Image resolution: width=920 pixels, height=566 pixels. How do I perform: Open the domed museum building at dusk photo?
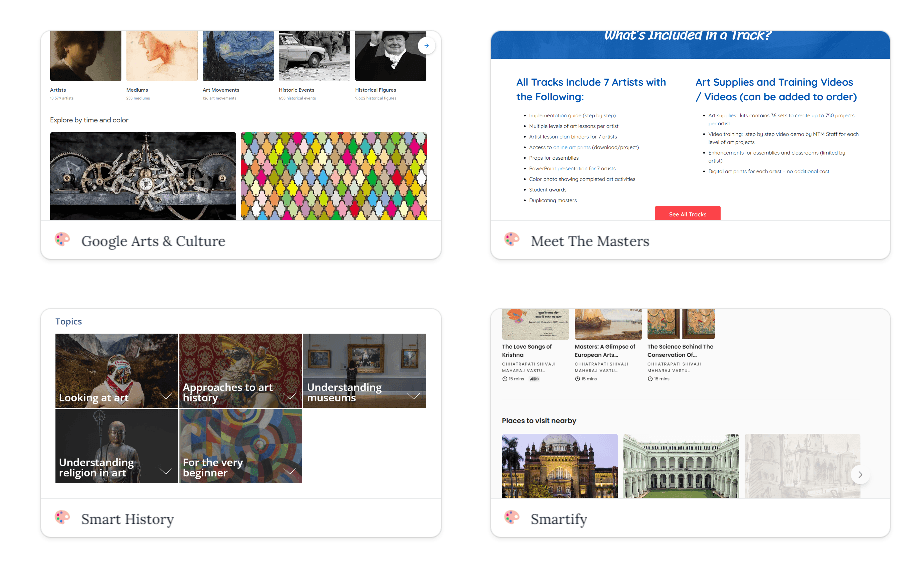click(560, 466)
